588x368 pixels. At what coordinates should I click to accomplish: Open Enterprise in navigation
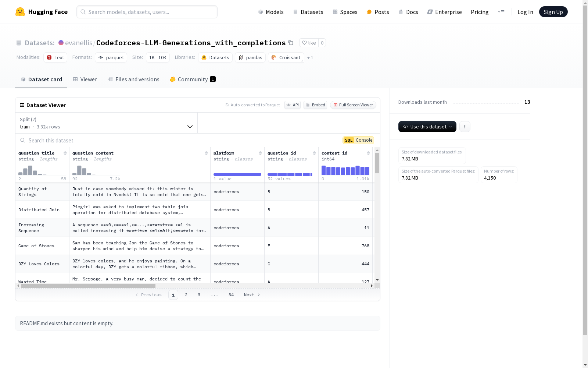[444, 12]
